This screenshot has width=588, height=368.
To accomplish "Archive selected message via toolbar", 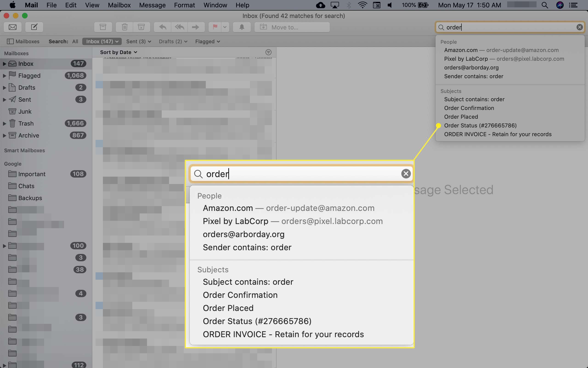I will 103,27.
